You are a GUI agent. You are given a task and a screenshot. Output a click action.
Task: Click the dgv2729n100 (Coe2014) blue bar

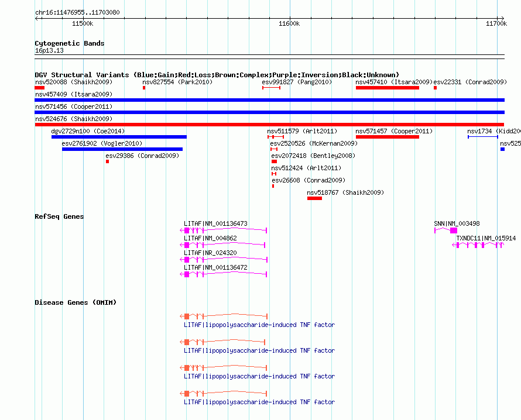click(119, 137)
